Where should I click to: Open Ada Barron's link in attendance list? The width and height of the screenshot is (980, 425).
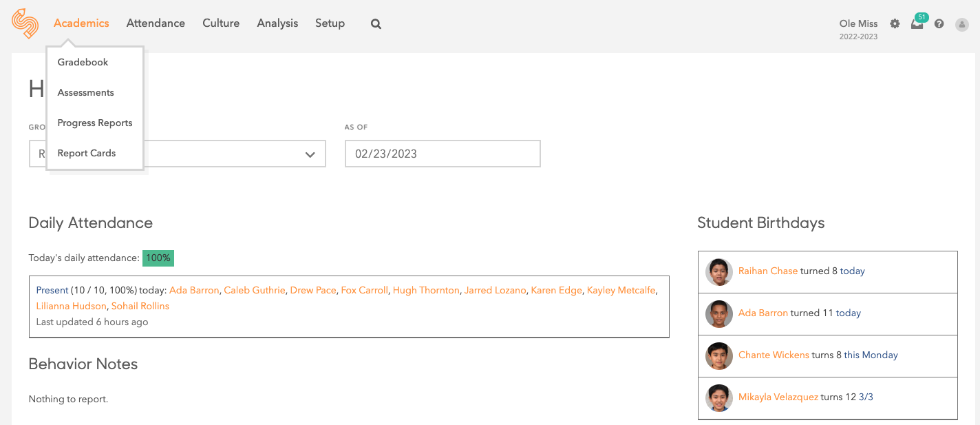tap(194, 290)
